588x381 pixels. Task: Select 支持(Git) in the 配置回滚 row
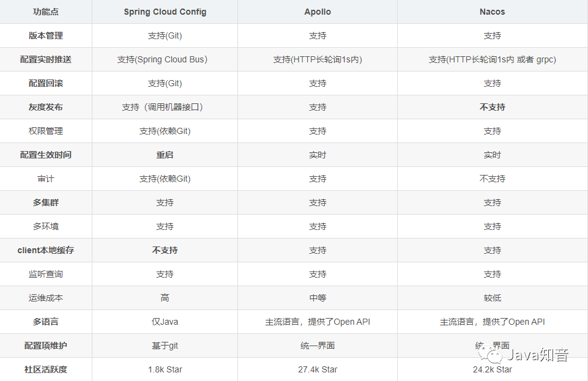pyautogui.click(x=165, y=83)
